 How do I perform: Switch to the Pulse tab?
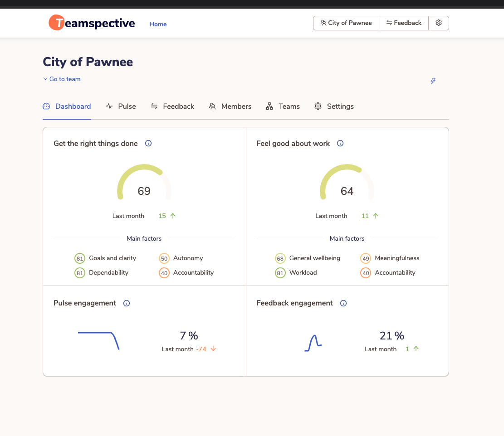tap(121, 107)
